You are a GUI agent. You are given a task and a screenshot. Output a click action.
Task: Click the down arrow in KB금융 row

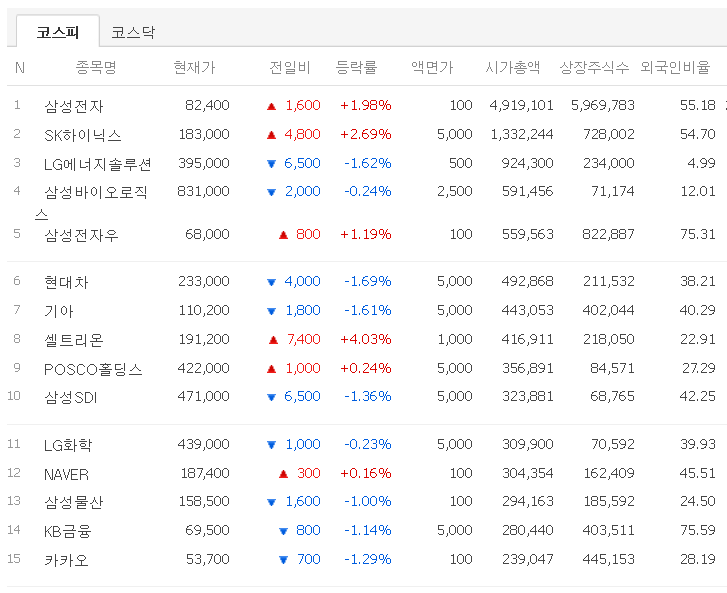[283, 531]
